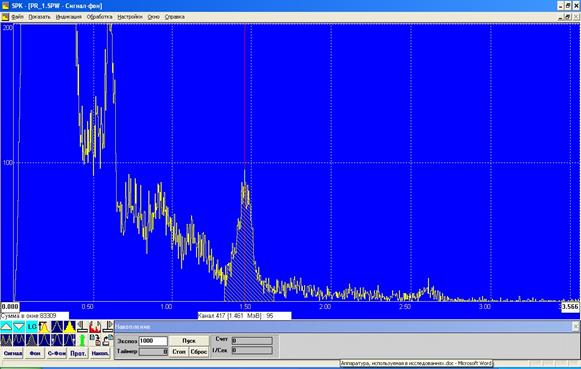Click the Пуск start button
The height and width of the screenshot is (369, 581).
tap(189, 340)
